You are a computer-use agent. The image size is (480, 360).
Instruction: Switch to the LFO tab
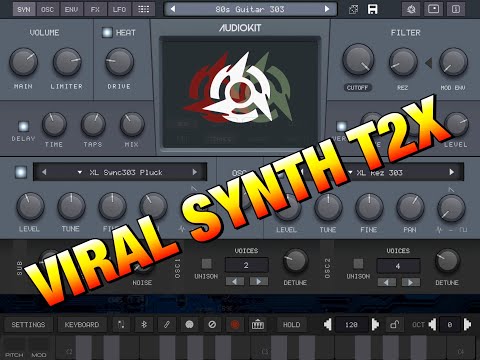click(x=119, y=9)
